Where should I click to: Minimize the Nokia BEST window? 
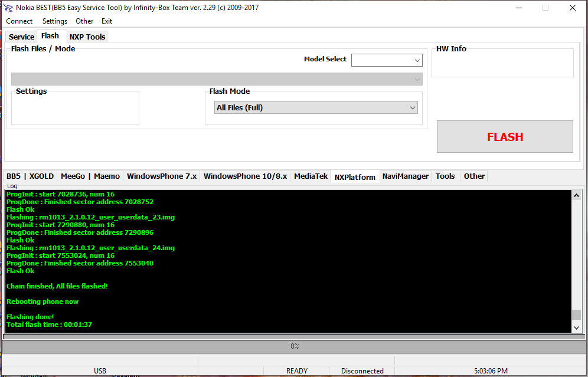(x=519, y=8)
